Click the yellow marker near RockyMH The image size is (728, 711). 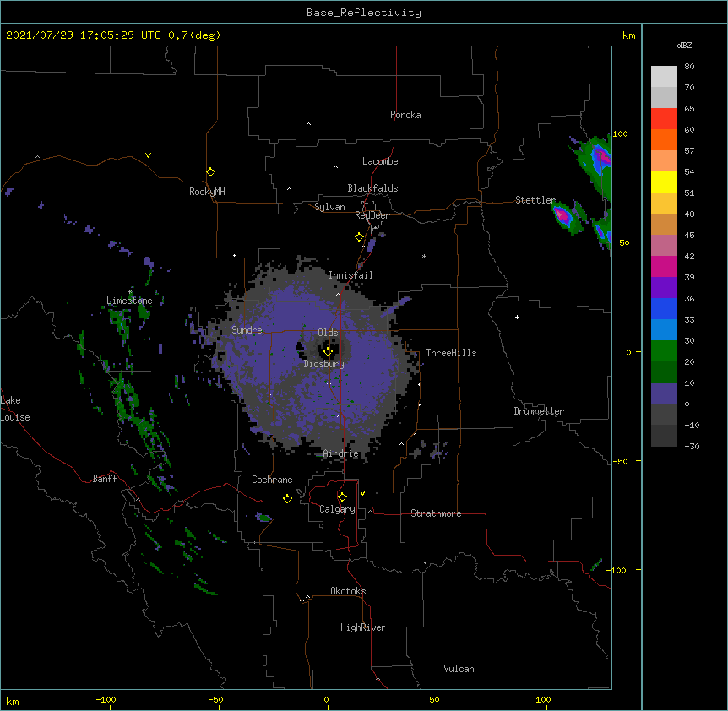point(210,172)
